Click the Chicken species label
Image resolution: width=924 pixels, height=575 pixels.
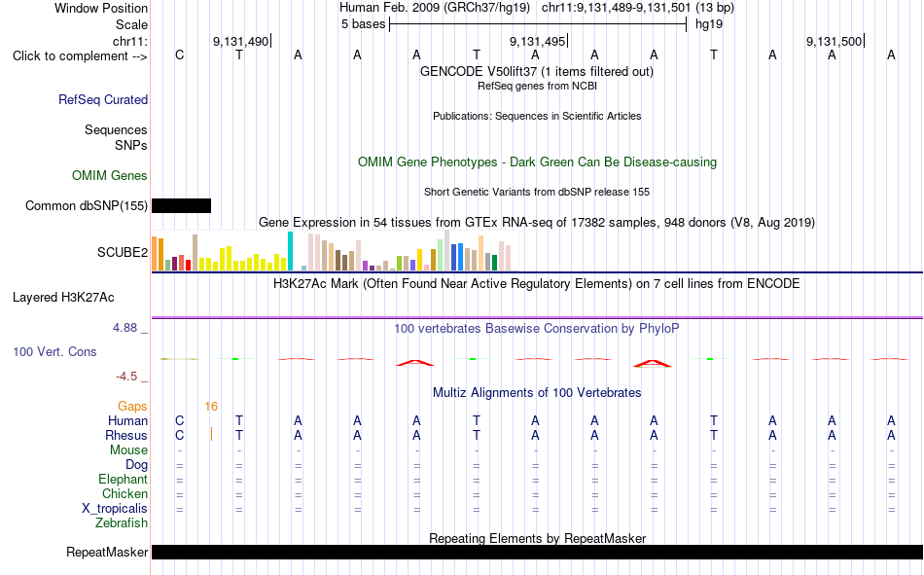(x=124, y=493)
